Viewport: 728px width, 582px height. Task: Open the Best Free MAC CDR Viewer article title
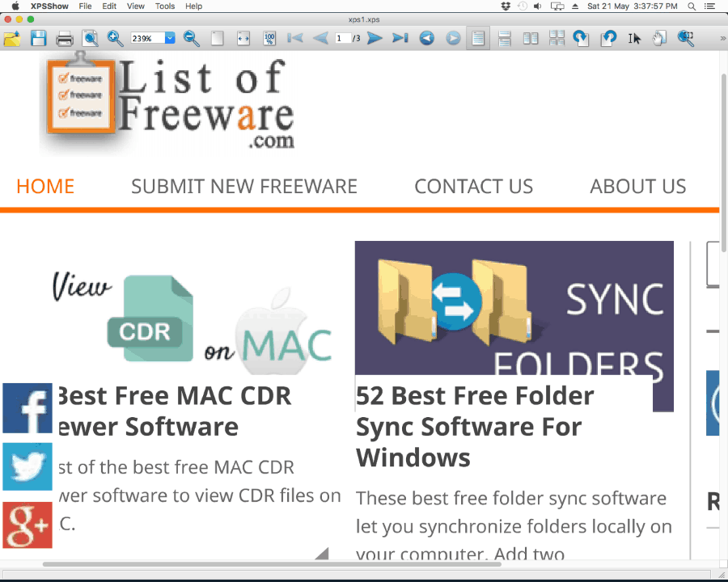[x=175, y=411]
